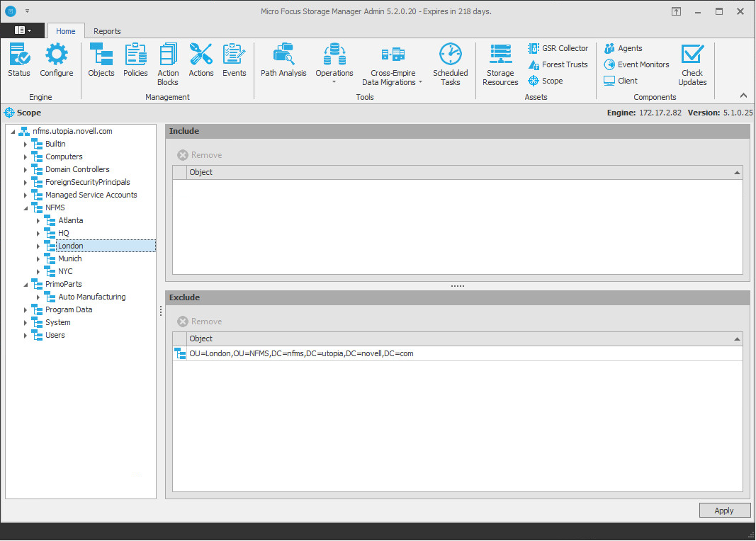This screenshot has width=756, height=541.
Task: Switch to the Reports tab
Action: point(107,31)
